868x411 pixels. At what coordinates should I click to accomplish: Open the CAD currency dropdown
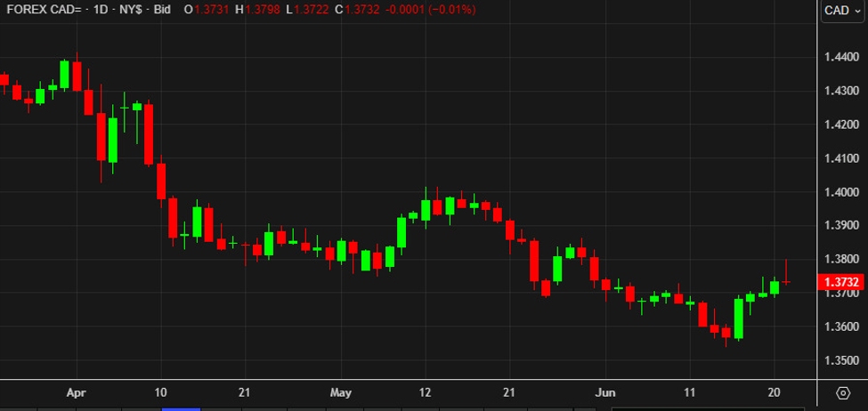coord(841,10)
